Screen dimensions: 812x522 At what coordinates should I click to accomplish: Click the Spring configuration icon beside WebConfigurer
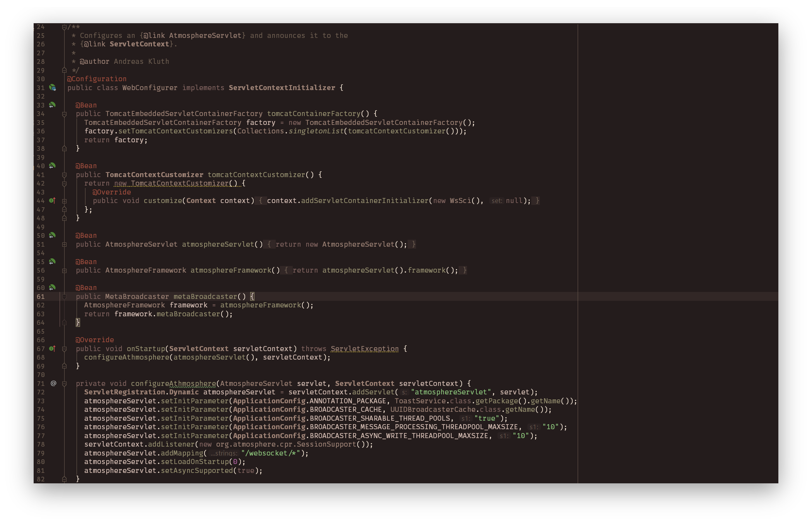53,88
